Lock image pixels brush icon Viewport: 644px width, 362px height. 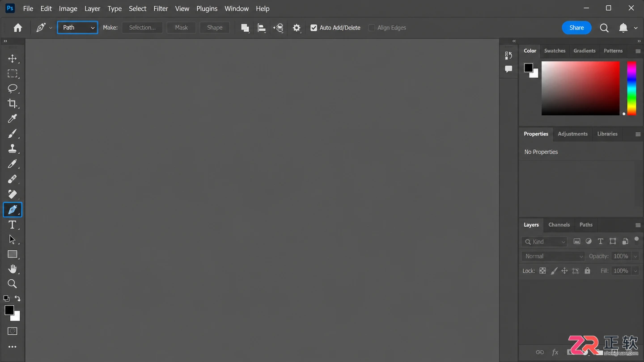point(554,271)
